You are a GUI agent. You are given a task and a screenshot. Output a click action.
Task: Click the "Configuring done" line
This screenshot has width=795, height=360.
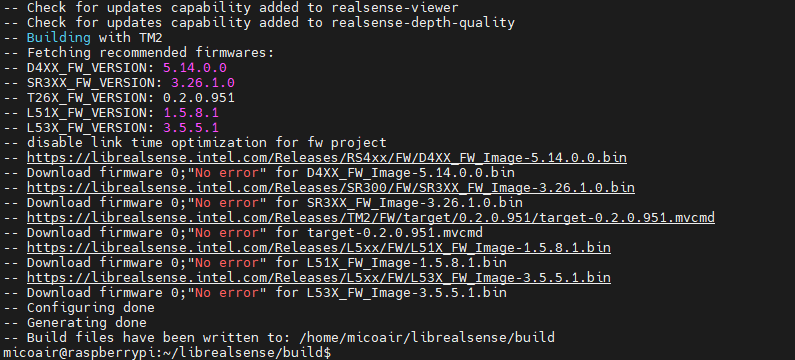(x=79, y=308)
